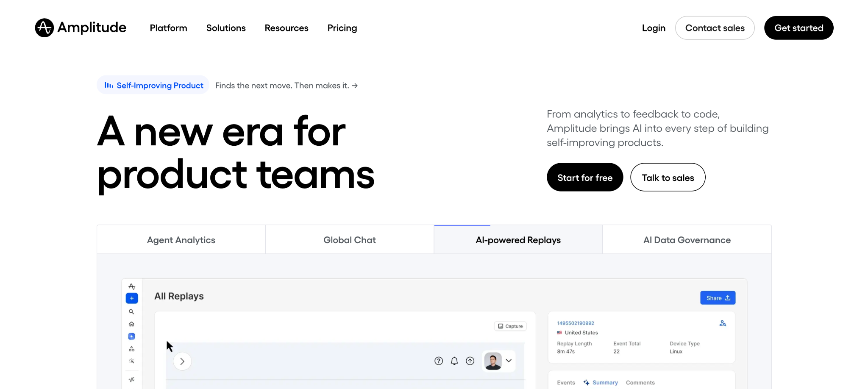868x389 pixels.
Task: Click the user profile avatar photo
Action: (x=493, y=361)
